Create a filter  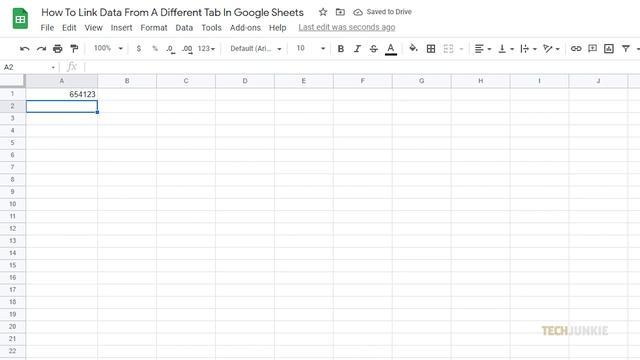(625, 49)
